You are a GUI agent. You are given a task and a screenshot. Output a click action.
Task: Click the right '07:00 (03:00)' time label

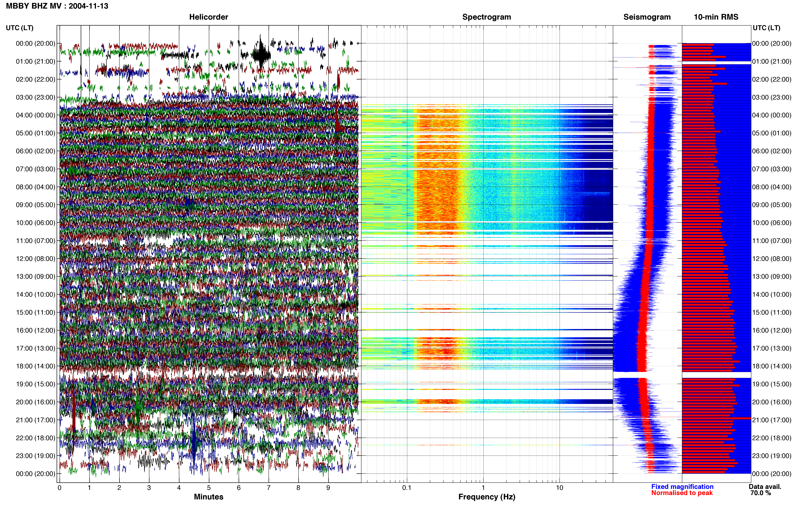772,169
